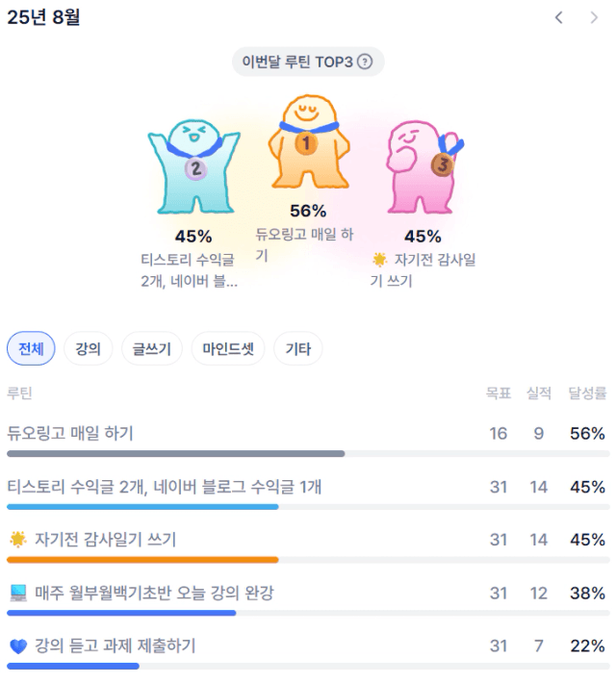The image size is (616, 684).
Task: Click the pink third-place medal character
Action: [424, 167]
